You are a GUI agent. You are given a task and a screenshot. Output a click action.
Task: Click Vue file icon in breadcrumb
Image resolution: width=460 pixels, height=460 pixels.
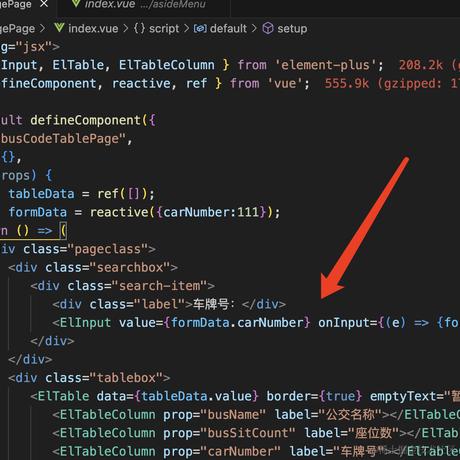click(x=59, y=28)
